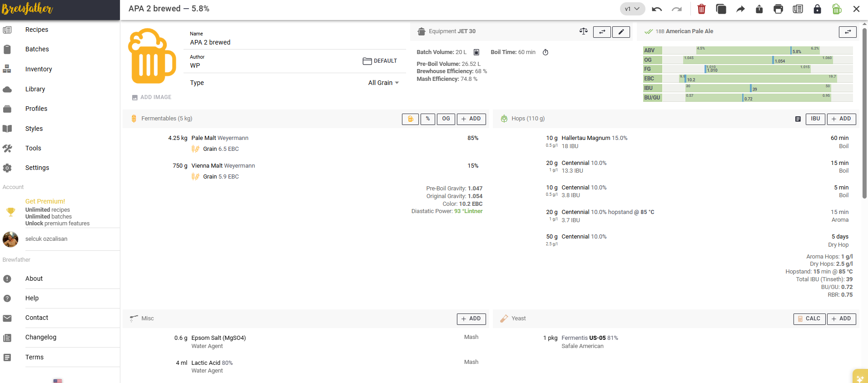Click the Brewfather logo
The height and width of the screenshot is (383, 868).
[x=27, y=9]
